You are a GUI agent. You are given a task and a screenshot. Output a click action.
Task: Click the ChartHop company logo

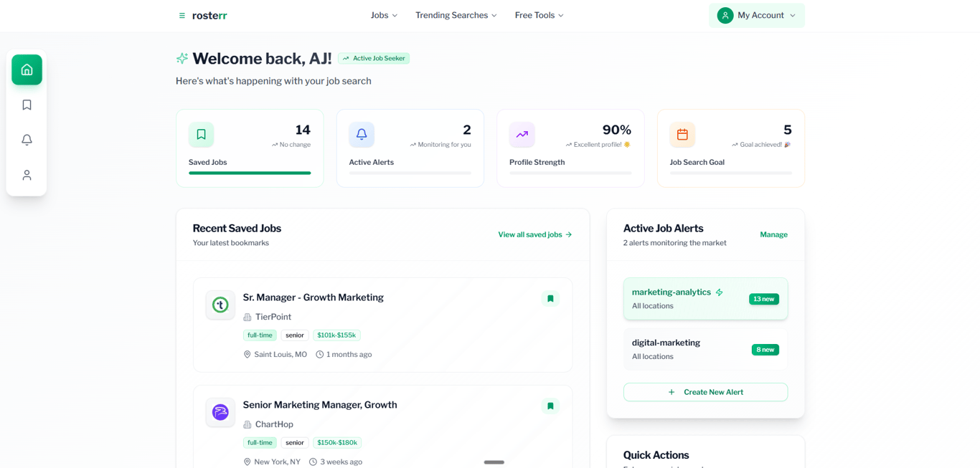coord(220,412)
